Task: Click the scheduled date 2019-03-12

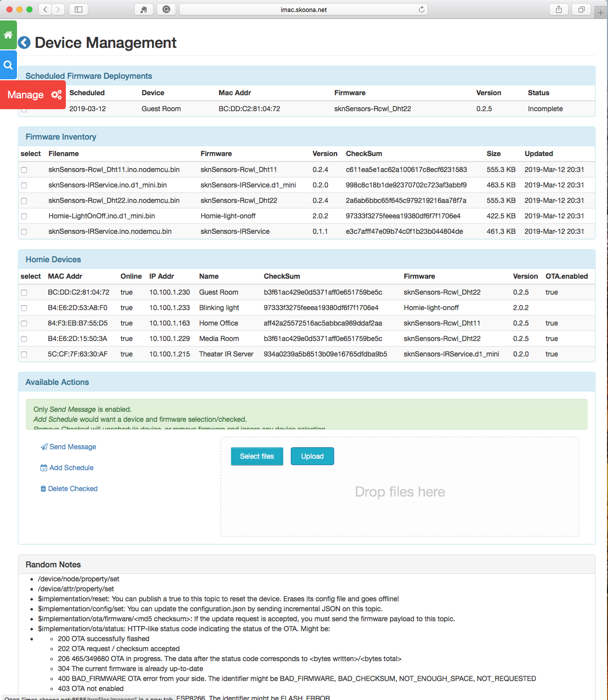Action: 88,109
